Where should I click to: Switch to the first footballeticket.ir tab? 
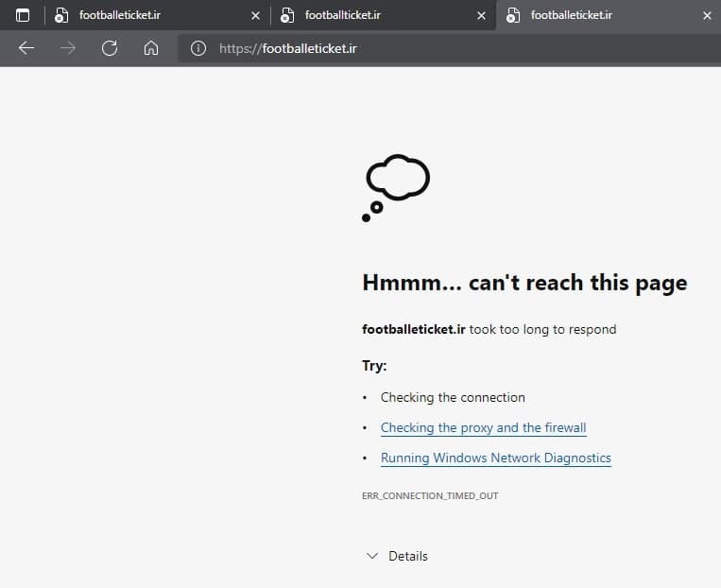[132, 15]
